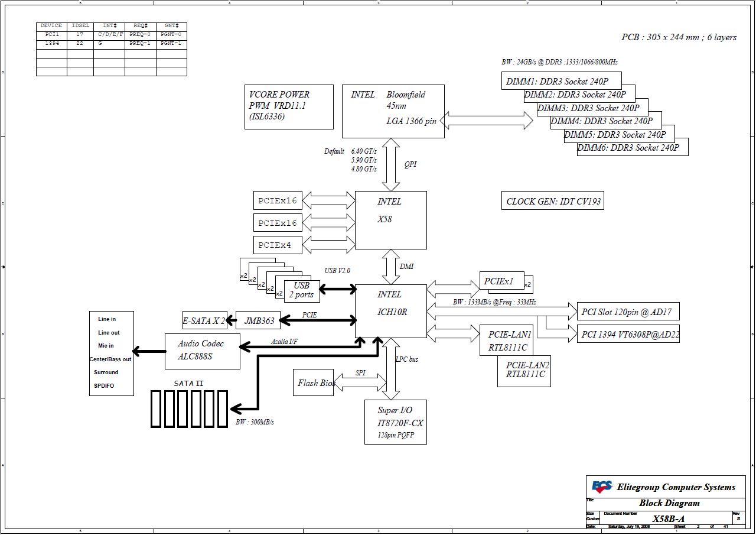Click the "C/D/E/F" interrupt table cell
This screenshot has height=535, width=756.
pos(109,34)
